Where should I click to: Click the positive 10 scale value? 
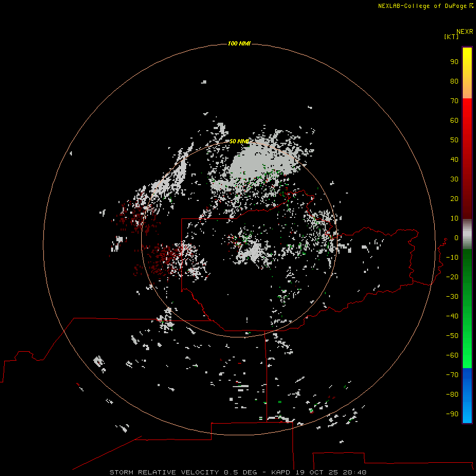tap(454, 218)
